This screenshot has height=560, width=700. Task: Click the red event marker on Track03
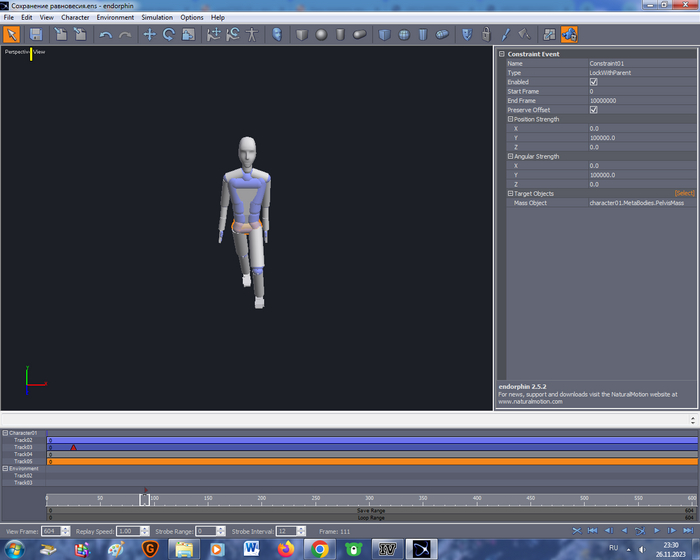pos(73,447)
